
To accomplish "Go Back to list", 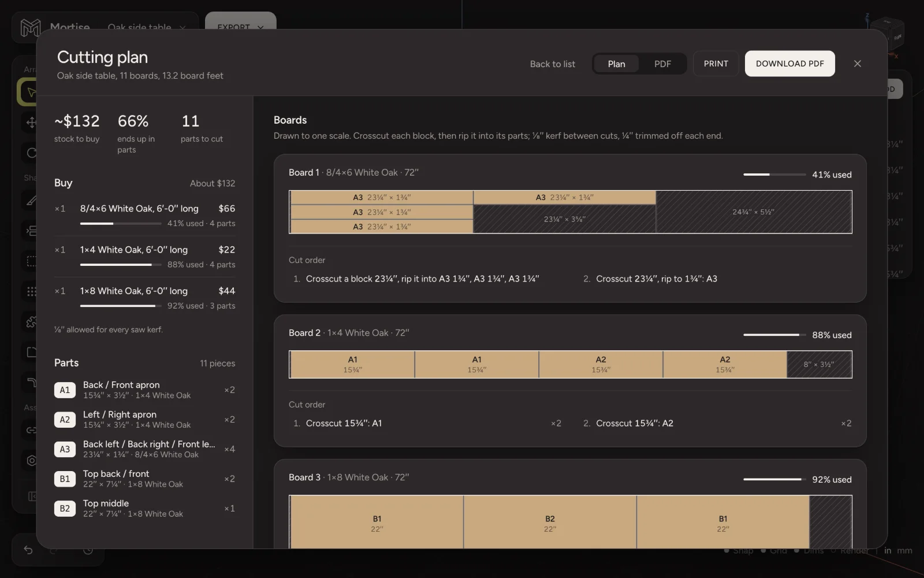I will pyautogui.click(x=553, y=64).
